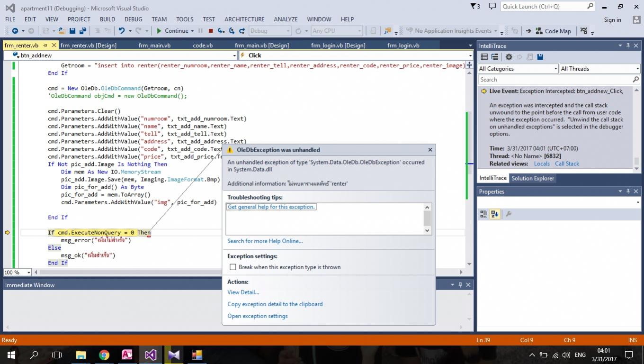644x364 pixels.
Task: Click the View Detail... link
Action: click(x=243, y=292)
